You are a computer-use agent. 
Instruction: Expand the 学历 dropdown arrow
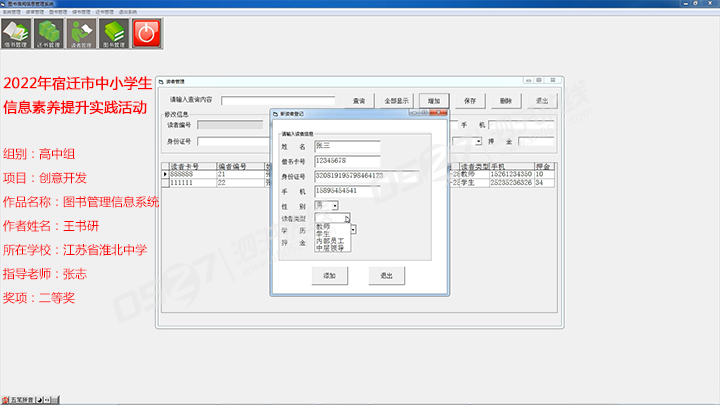pos(353,229)
